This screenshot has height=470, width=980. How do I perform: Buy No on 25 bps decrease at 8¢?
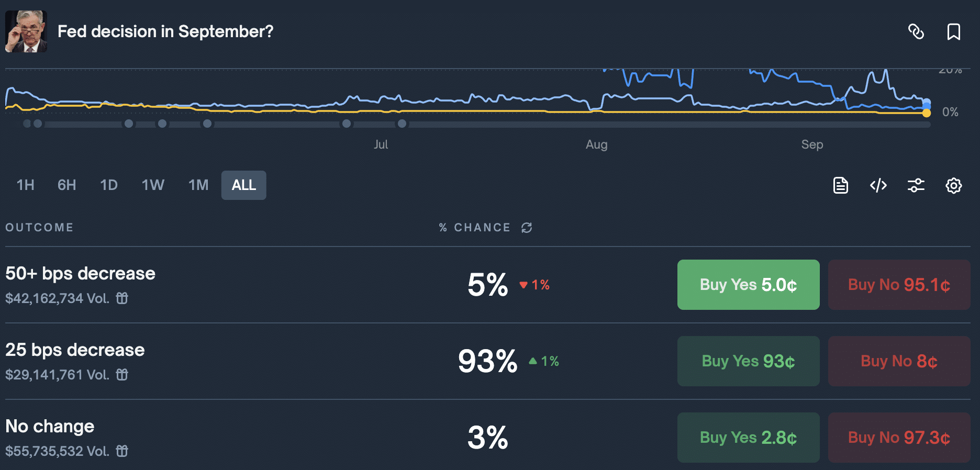click(898, 361)
